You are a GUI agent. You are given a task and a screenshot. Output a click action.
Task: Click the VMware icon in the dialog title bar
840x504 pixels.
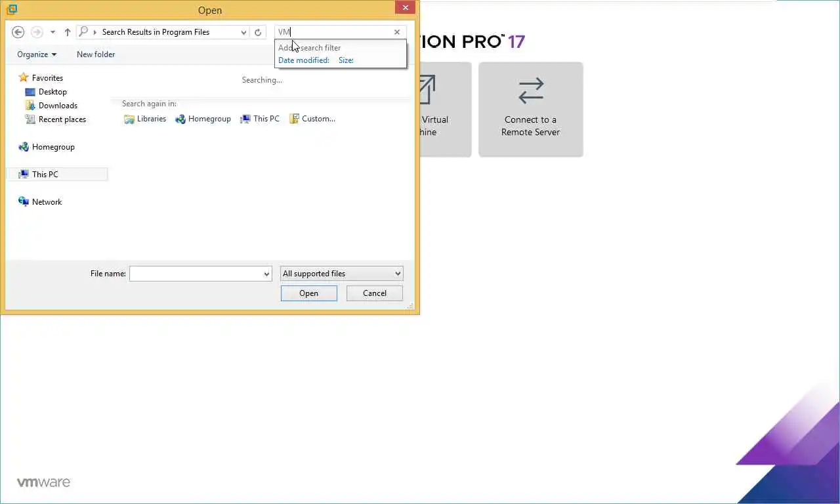pos(11,9)
